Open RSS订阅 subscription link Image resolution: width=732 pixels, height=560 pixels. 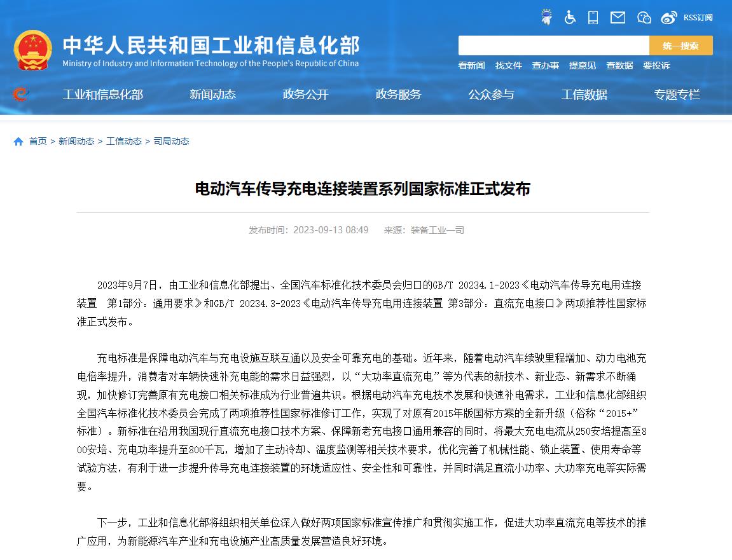click(x=698, y=17)
